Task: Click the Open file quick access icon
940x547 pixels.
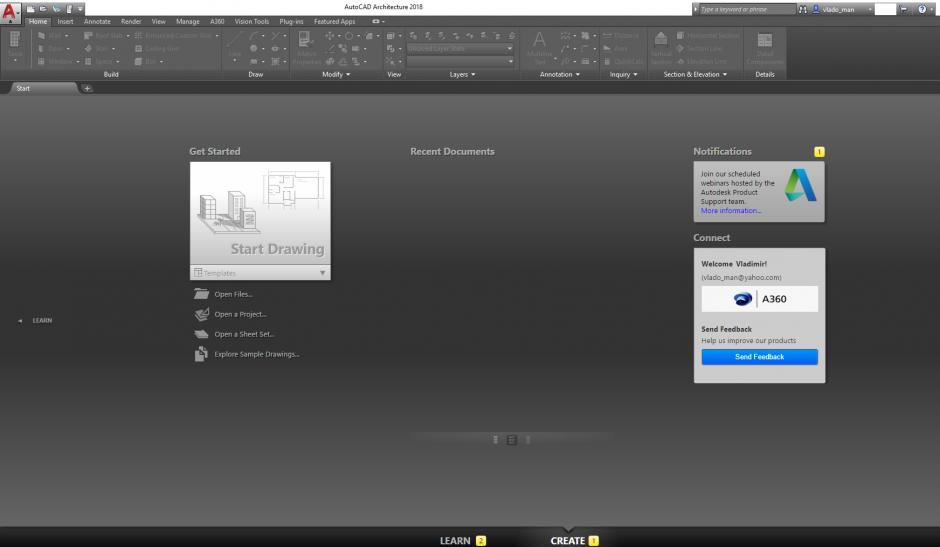Action: point(43,9)
